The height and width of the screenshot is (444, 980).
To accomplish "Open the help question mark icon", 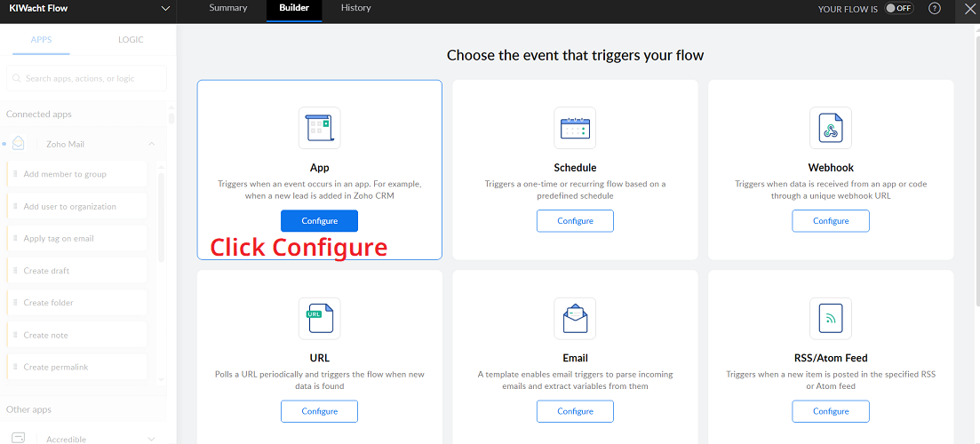I will pyautogui.click(x=934, y=8).
